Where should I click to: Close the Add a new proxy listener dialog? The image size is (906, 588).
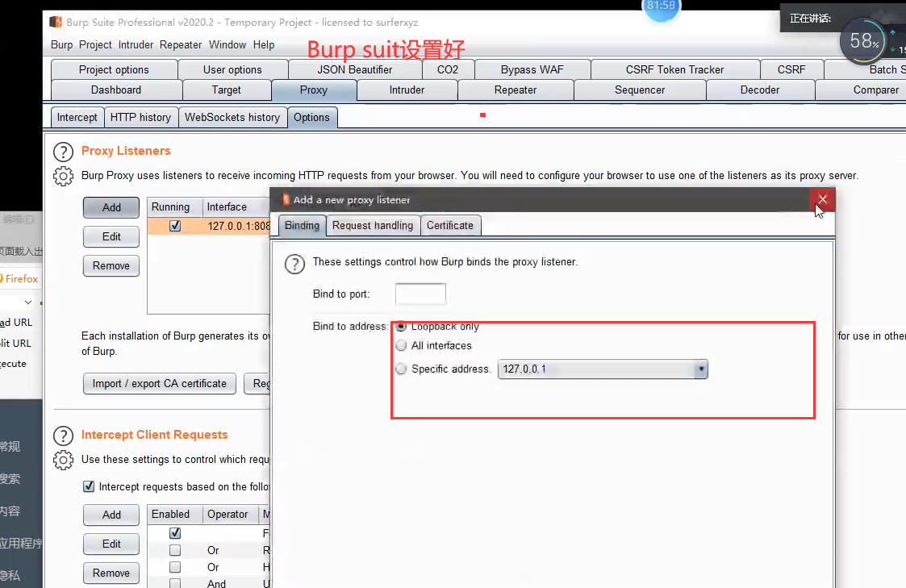pyautogui.click(x=822, y=199)
